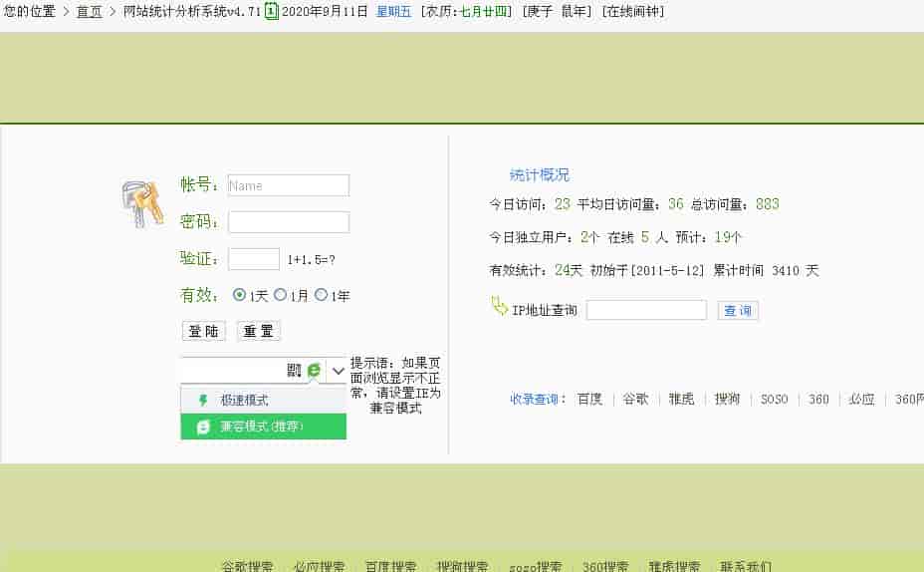Open 百度搜索 link in footer
The height and width of the screenshot is (572, 924).
(390, 566)
